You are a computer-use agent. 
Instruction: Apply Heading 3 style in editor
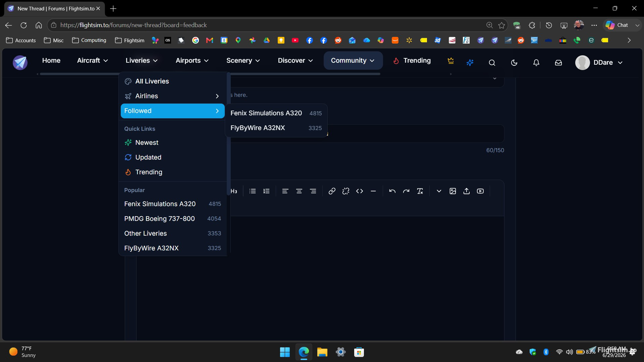[234, 191]
